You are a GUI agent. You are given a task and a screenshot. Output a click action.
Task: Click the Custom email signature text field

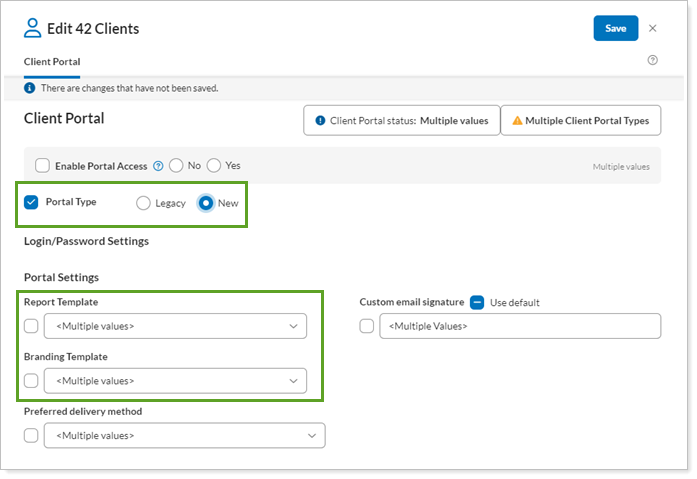click(520, 326)
